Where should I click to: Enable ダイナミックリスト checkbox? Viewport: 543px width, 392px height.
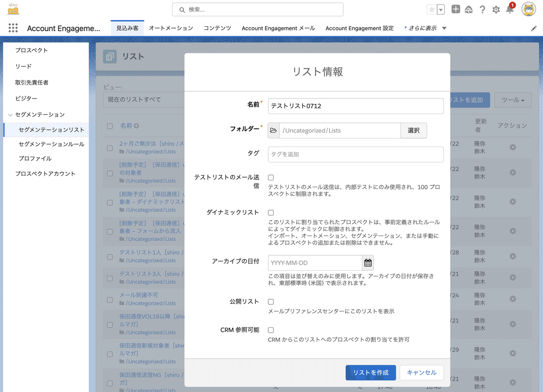coord(271,213)
